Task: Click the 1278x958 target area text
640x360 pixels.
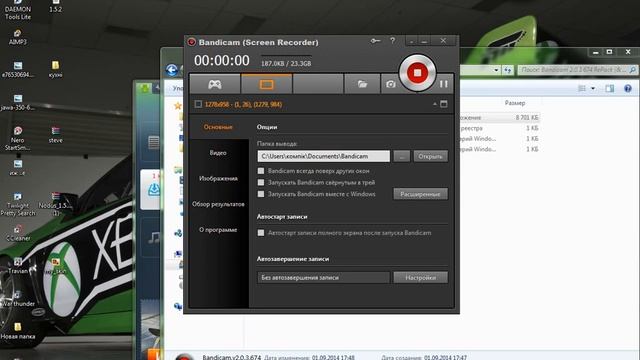Action: [243, 104]
